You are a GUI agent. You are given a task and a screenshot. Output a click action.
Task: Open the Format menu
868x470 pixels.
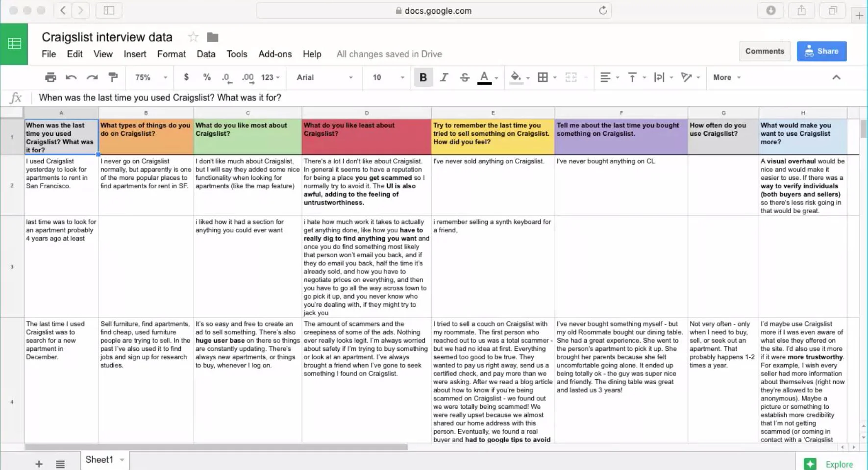pyautogui.click(x=171, y=54)
